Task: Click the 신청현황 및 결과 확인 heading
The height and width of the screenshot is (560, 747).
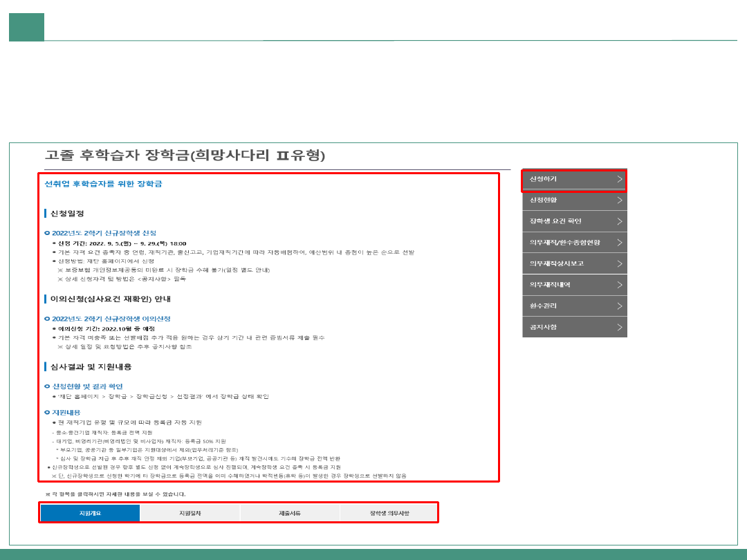Action: (x=87, y=386)
